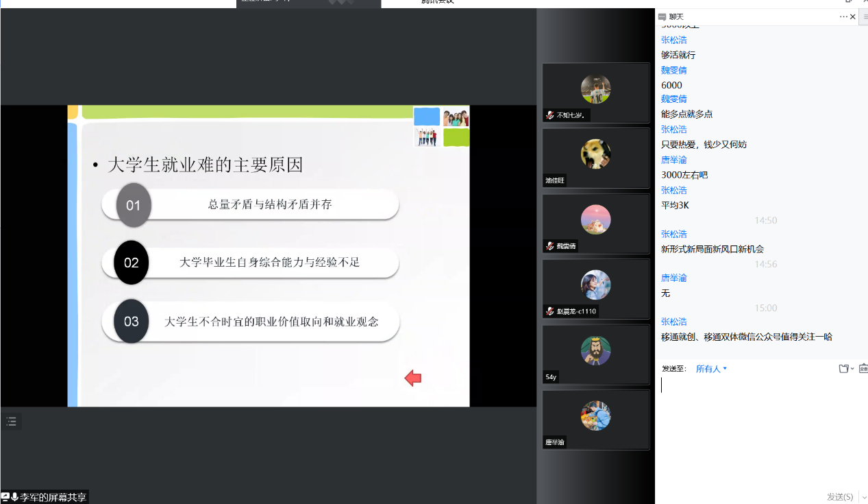Close the 聊天 chat panel

coord(853,16)
